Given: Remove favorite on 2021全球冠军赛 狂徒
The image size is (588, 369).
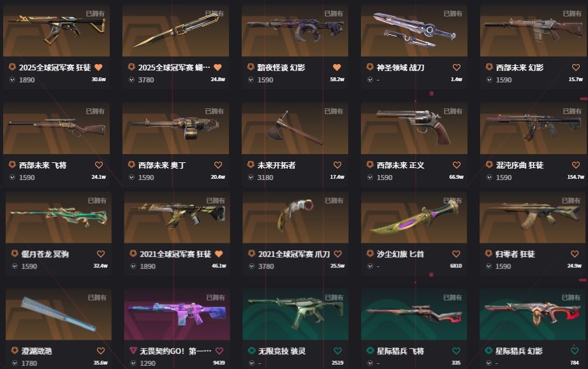Looking at the screenshot, I should (x=219, y=254).
